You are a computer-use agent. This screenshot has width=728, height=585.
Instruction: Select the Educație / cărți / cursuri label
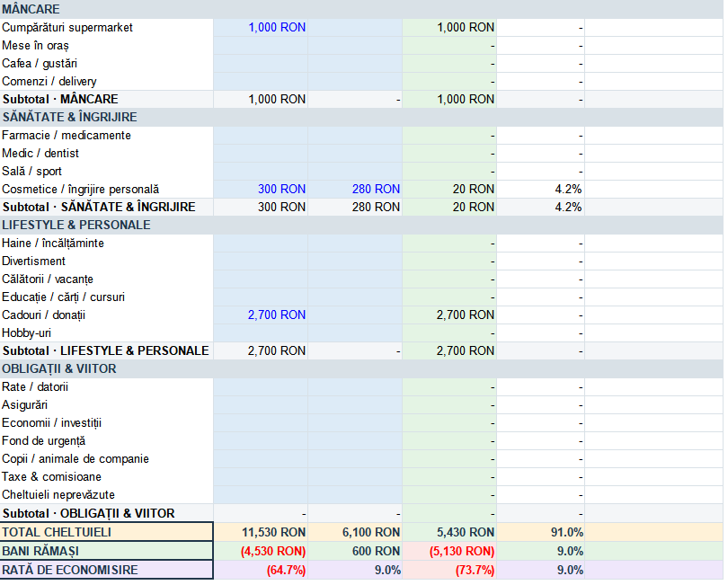[x=63, y=297]
